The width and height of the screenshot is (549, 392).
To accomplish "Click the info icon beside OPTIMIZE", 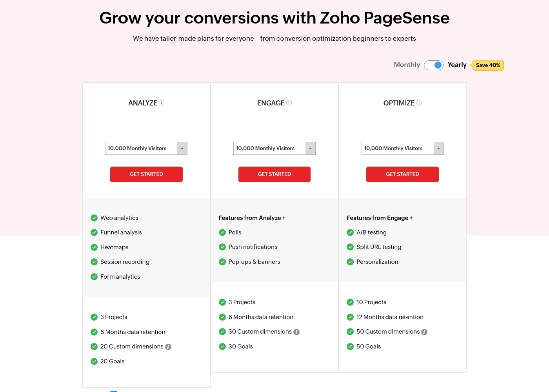I will pos(419,103).
